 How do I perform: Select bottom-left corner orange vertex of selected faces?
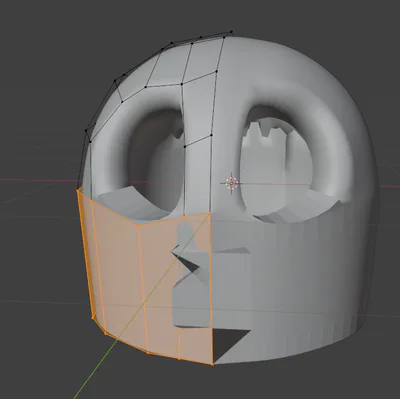point(93,318)
